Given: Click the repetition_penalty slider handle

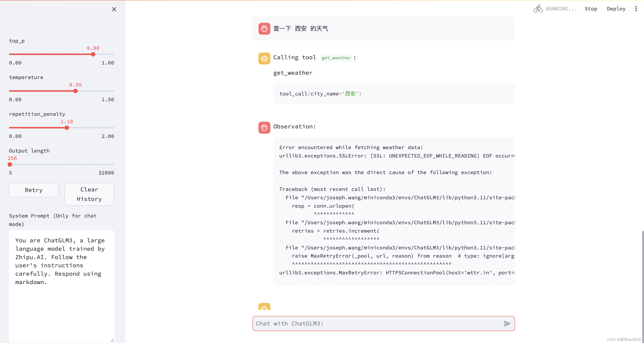Looking at the screenshot, I should pyautogui.click(x=67, y=128).
